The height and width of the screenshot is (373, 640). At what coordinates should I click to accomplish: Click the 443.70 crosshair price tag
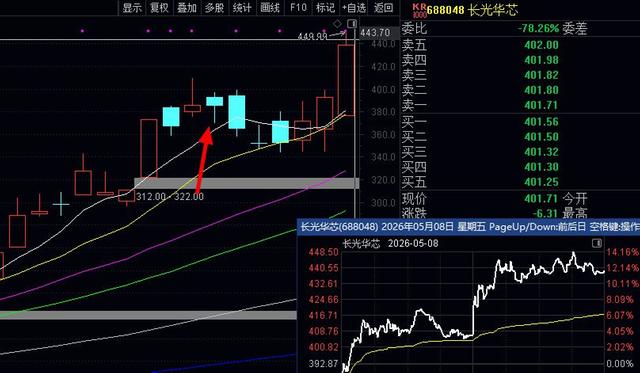click(375, 32)
